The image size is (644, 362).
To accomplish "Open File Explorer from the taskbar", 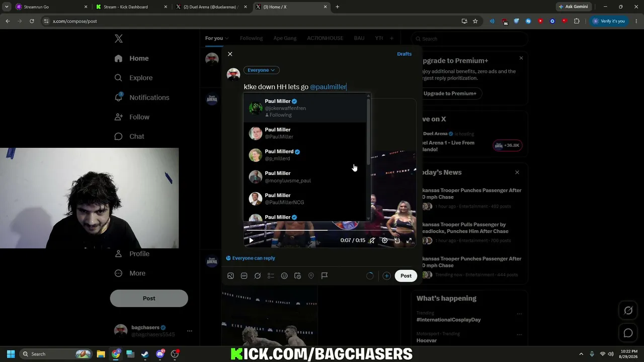I will [101, 354].
